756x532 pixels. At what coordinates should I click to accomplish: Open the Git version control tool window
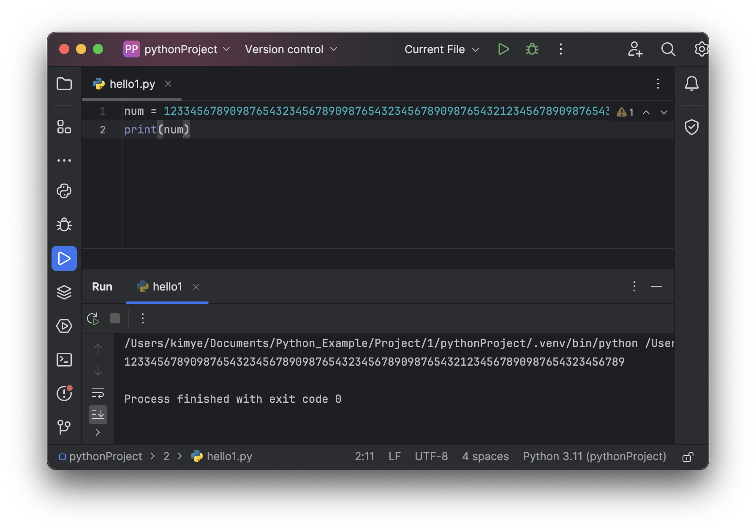tap(64, 426)
